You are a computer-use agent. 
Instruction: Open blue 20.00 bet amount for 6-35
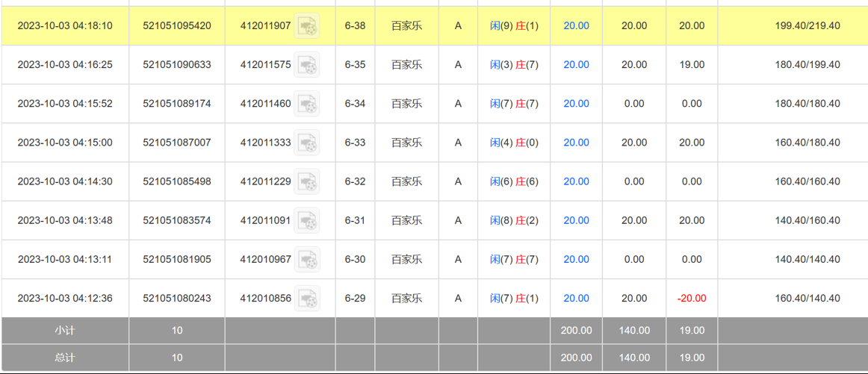(576, 65)
